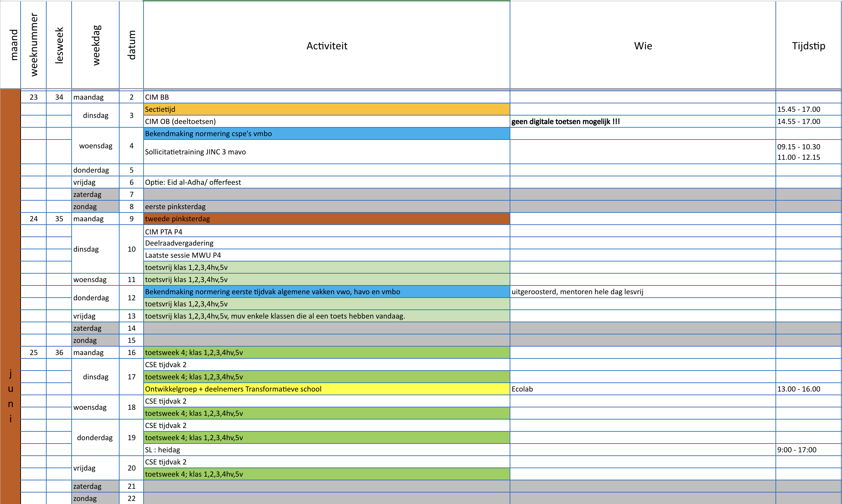Click the Bekendmaking normering cspe's vmbo cell

(327, 134)
